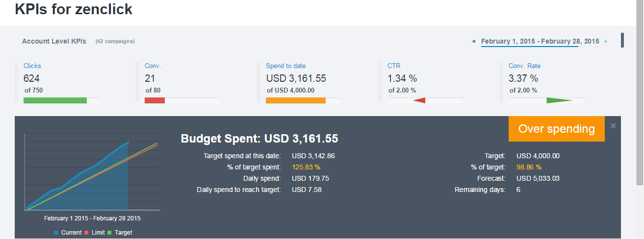Toggle the Target series in chart legend

click(120, 233)
